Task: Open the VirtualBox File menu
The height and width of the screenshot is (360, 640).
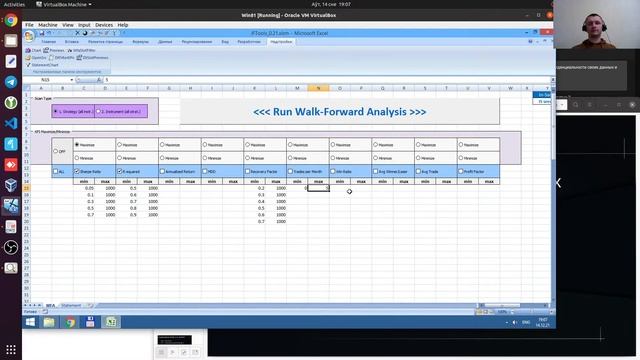Action: tap(29, 25)
